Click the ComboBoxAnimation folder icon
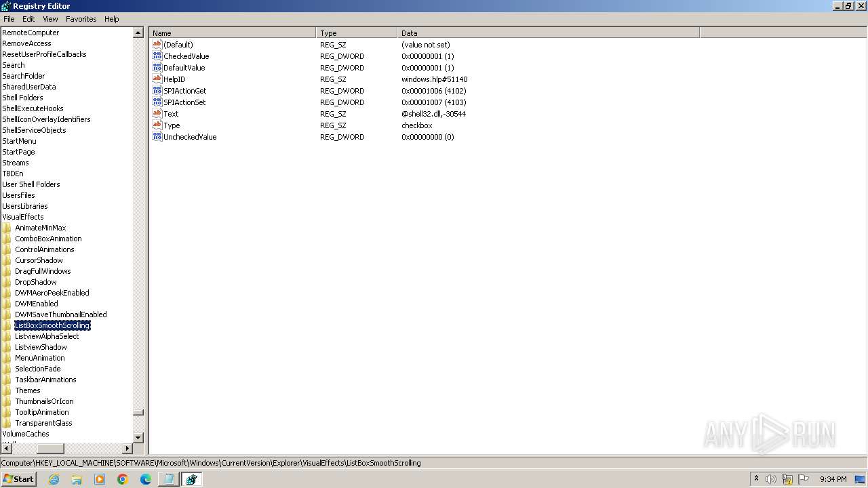 [x=7, y=239]
